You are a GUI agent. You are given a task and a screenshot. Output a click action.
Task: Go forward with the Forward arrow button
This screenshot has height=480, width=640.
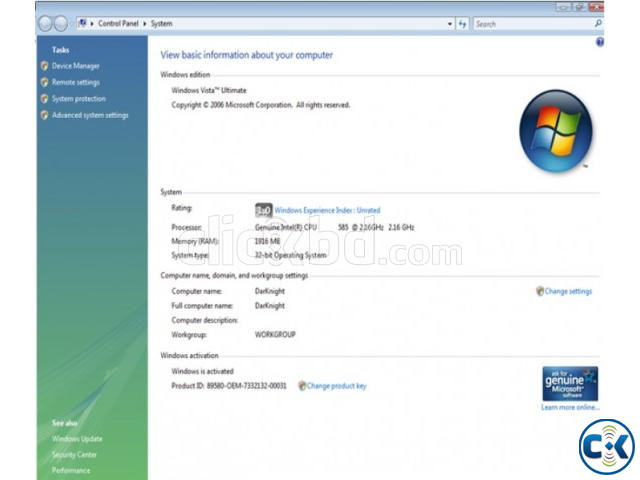click(x=61, y=24)
